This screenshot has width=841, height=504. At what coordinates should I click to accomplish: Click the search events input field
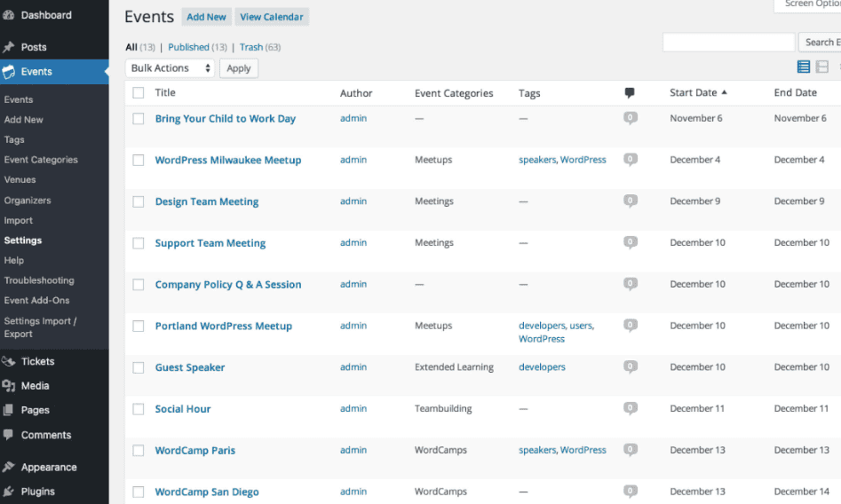pos(728,42)
